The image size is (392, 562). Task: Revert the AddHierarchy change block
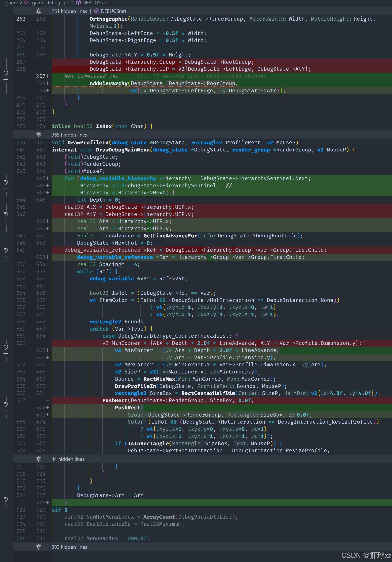click(6, 73)
